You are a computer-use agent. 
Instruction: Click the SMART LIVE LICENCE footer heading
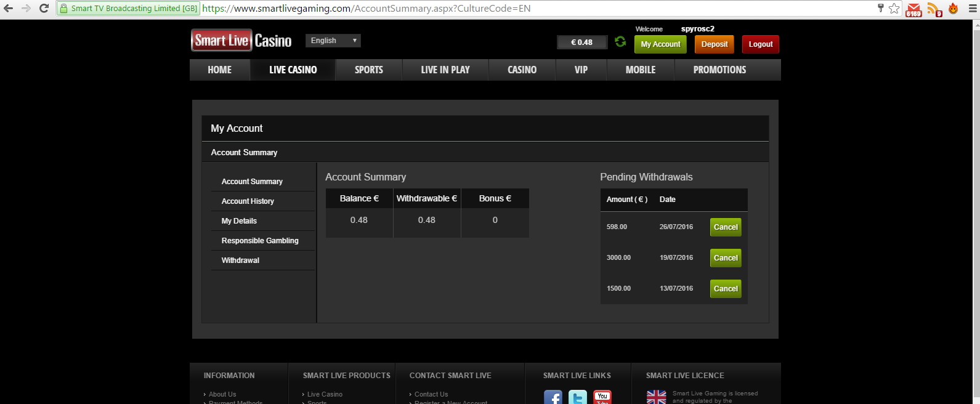pyautogui.click(x=685, y=376)
